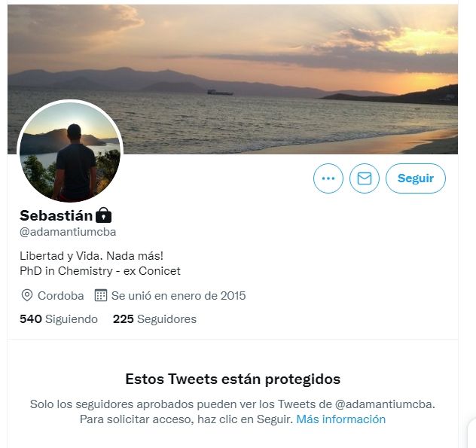
Task: Click the envelope message icon
Action: [x=365, y=178]
